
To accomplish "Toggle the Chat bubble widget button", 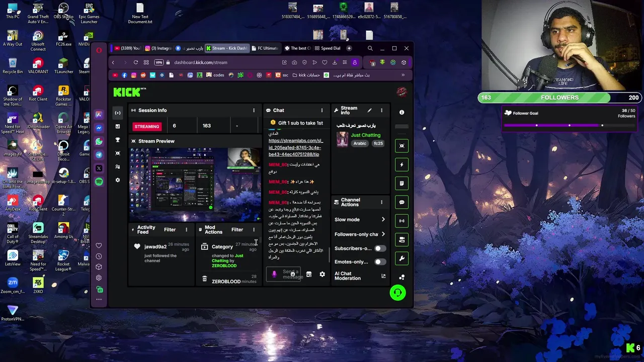I will (401, 202).
